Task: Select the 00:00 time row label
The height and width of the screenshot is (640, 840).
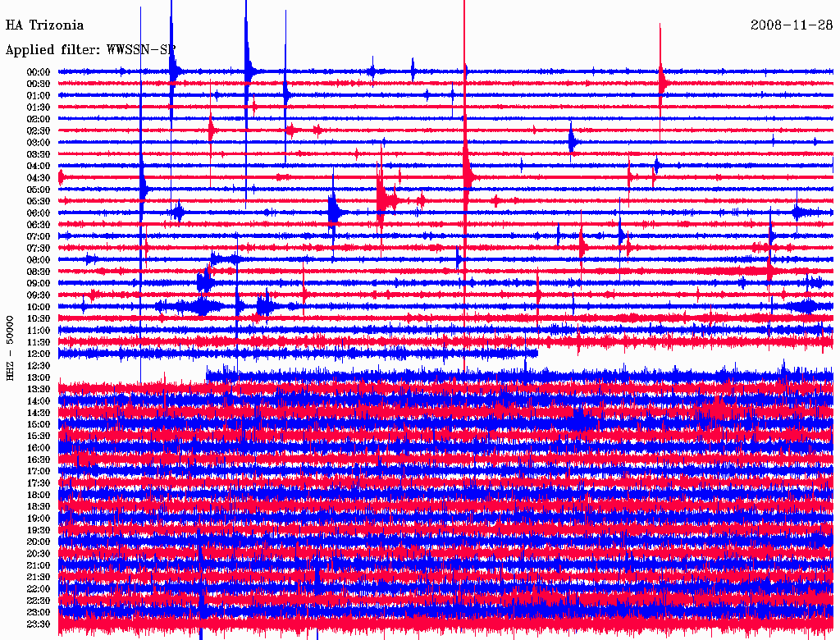Action: 39,72
